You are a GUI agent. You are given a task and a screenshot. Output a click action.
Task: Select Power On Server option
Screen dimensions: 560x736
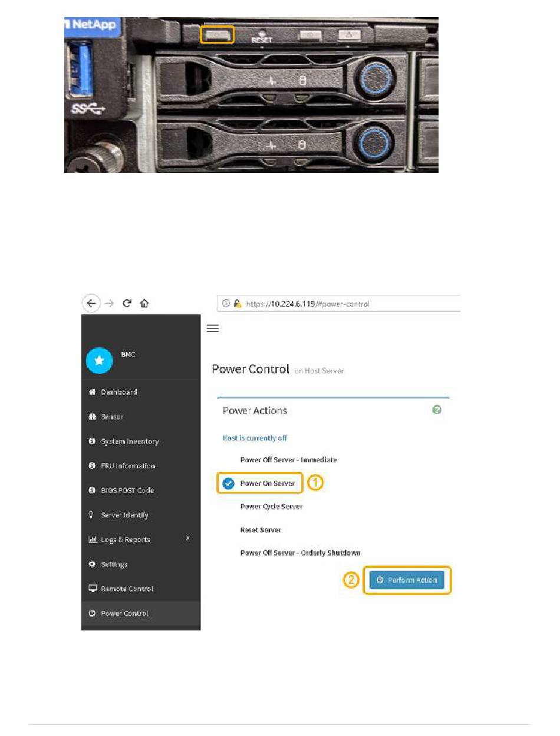267,484
